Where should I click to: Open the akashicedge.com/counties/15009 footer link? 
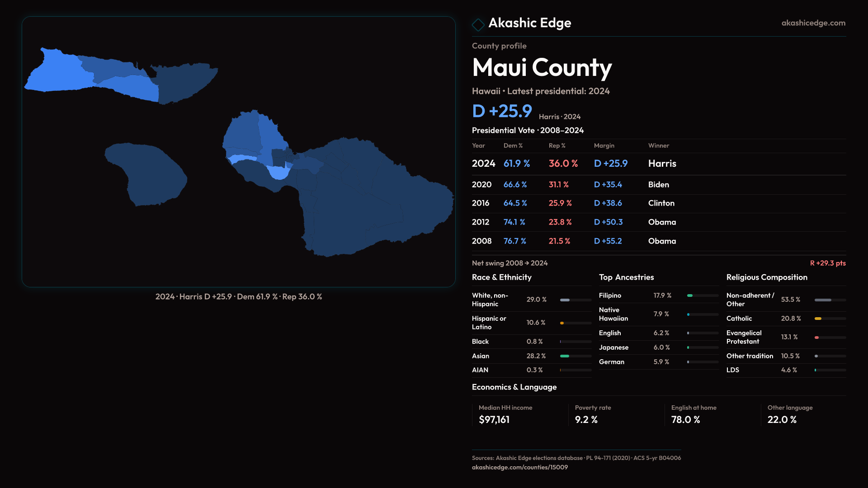519,467
